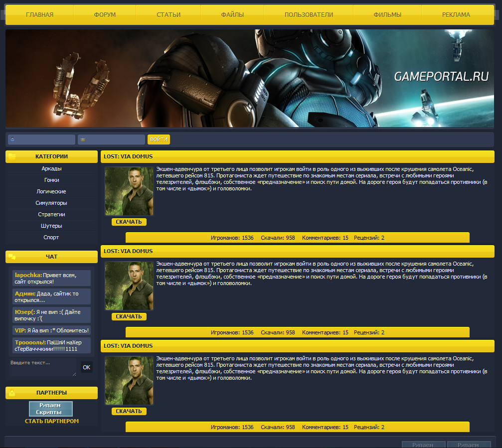Click Скачали: 958 in second post
502x448 pixels.
coord(278,332)
